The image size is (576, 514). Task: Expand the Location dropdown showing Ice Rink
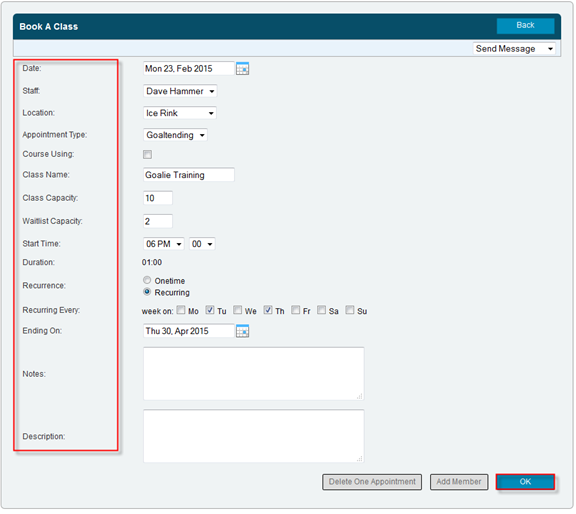pos(180,113)
